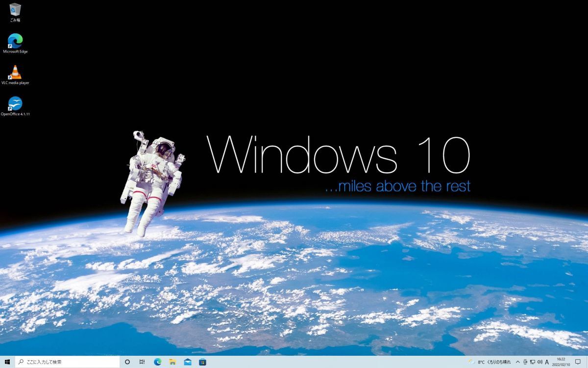Open Cortana from the taskbar
The image size is (588, 368).
127,362
